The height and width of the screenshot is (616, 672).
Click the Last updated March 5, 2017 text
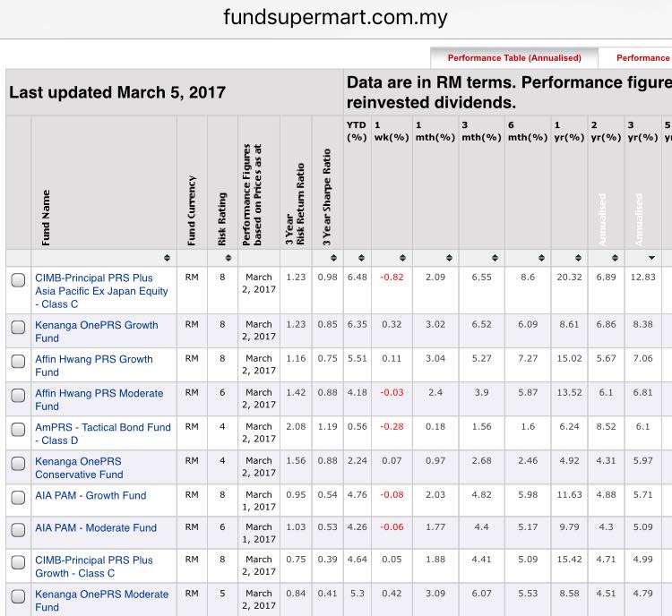117,92
